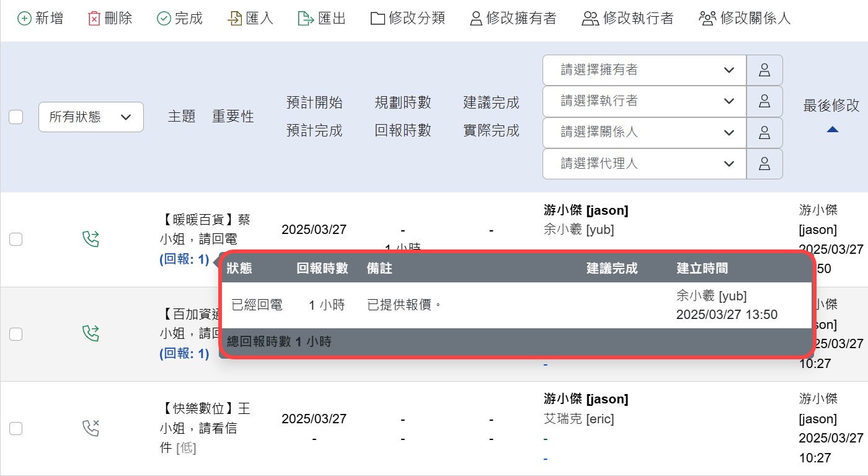Click the 建立時間 header in the popup
The height and width of the screenshot is (476, 868).
pos(702,269)
